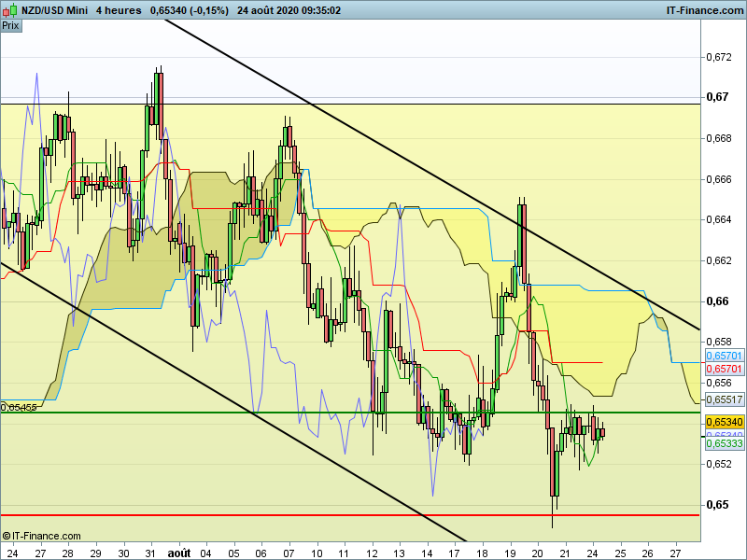Select the blue 0,65701 price tag
The width and height of the screenshot is (747, 560).
point(724,357)
